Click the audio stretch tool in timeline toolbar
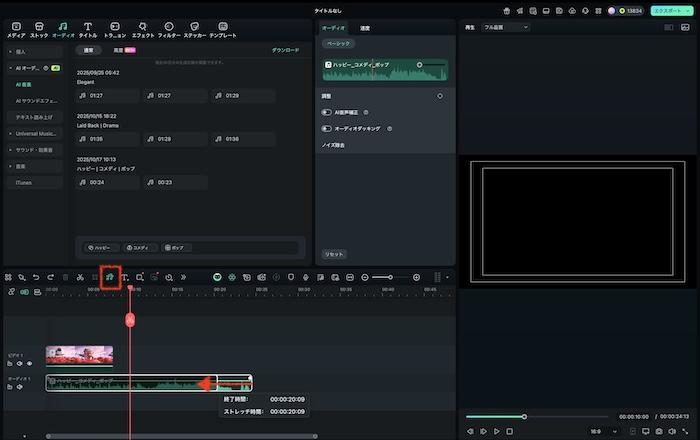This screenshot has height=440, width=700. click(x=110, y=277)
